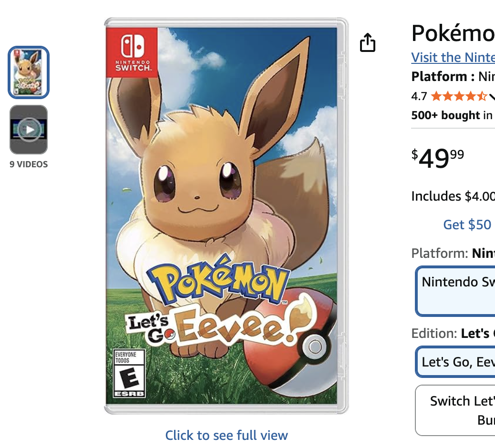Screen dimensions: 495x448
Task: Click to see full view link
Action: pos(227,436)
